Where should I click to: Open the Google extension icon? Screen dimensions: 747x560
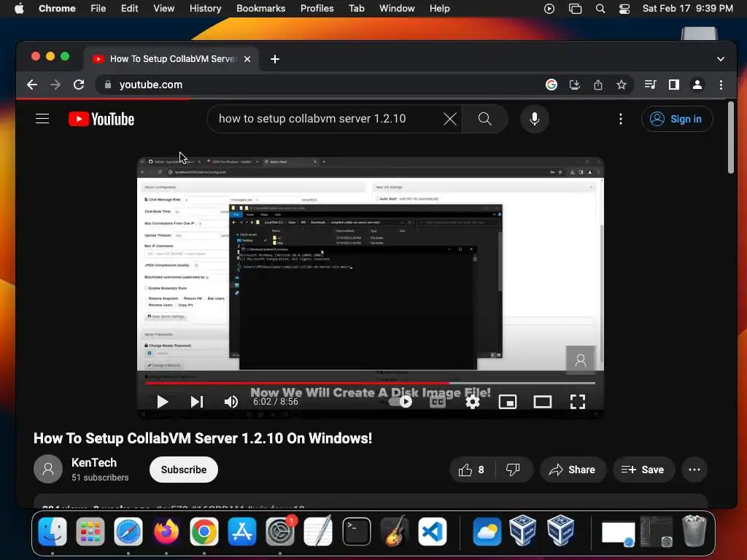click(551, 85)
